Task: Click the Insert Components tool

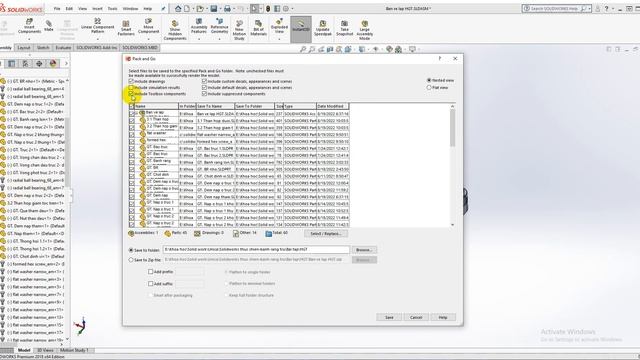Action: coord(29,26)
